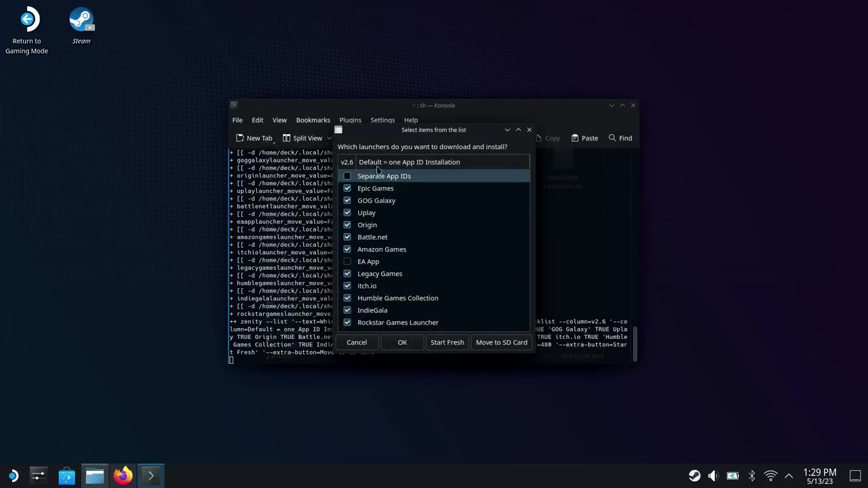Screen dimensions: 868x488
Task: Open the Steam desktop icon
Action: click(81, 26)
